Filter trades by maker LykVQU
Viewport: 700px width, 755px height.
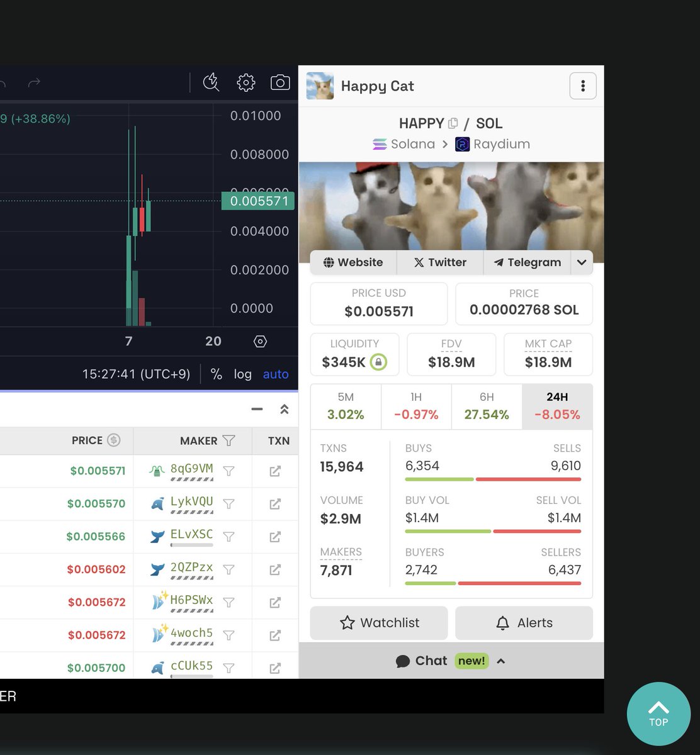(229, 503)
